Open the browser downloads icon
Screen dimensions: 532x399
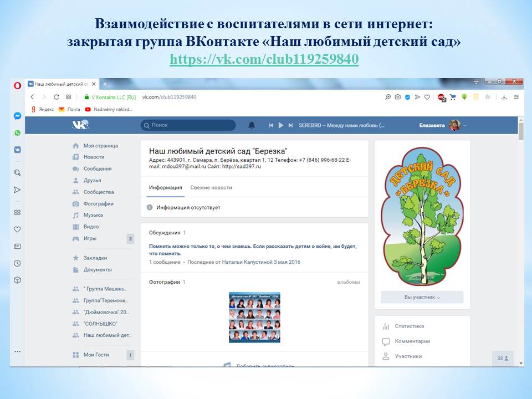coord(504,97)
